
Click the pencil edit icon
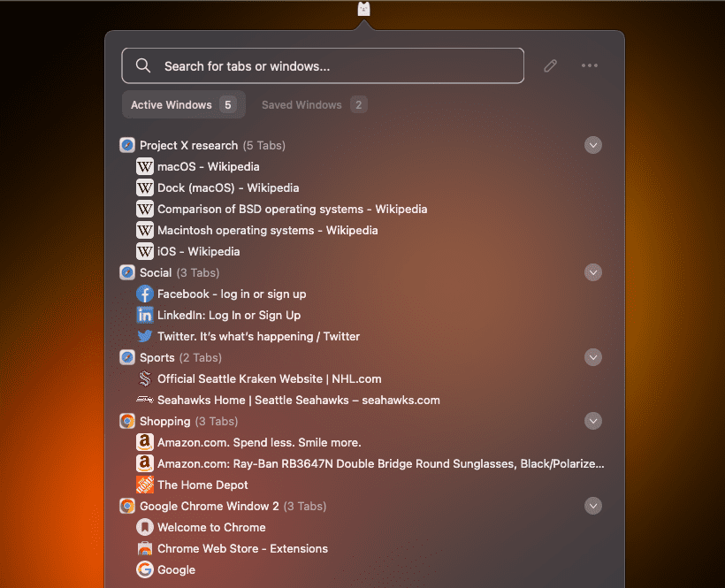[x=550, y=66]
